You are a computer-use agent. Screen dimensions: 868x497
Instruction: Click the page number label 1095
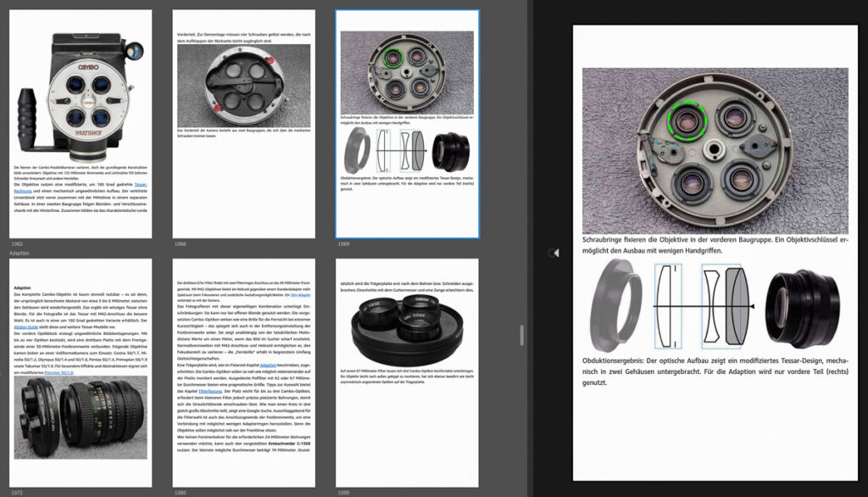pyautogui.click(x=343, y=493)
